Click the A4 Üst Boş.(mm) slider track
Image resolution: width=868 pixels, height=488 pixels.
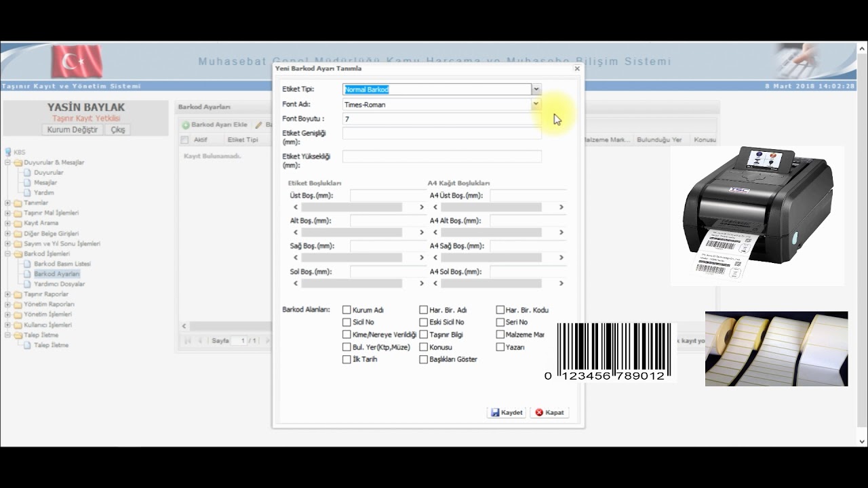491,207
